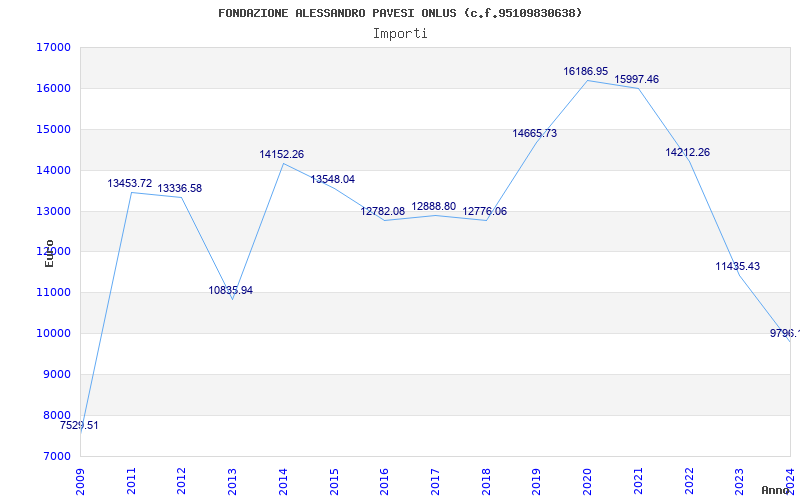Select the 14665.73 value for 2019

point(535,134)
